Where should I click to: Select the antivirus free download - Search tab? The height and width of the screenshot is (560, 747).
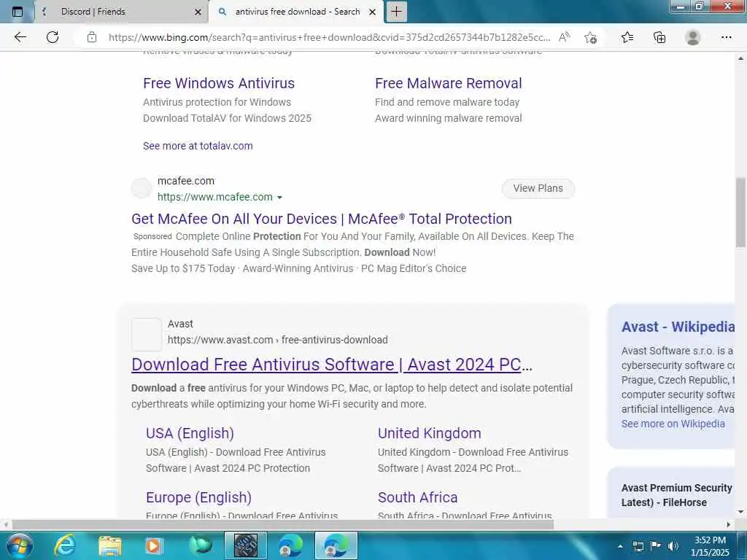point(298,12)
